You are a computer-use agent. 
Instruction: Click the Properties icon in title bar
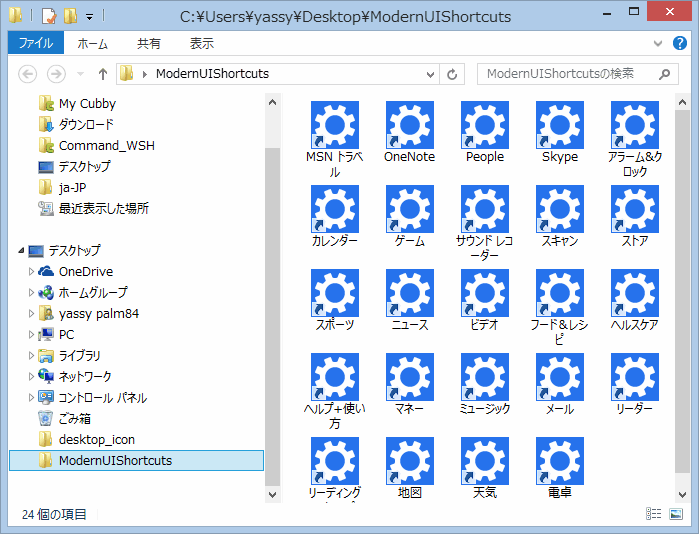[49, 16]
